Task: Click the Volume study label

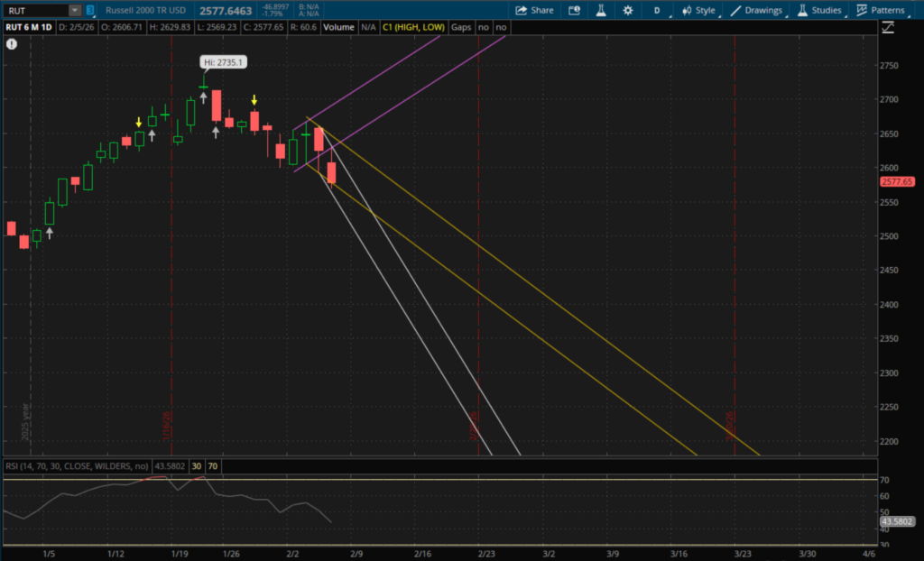Action: [x=338, y=28]
